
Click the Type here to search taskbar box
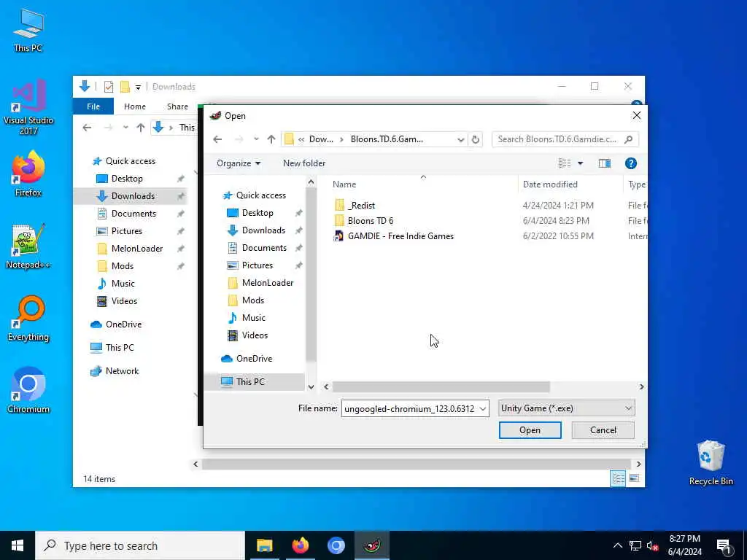pyautogui.click(x=140, y=545)
